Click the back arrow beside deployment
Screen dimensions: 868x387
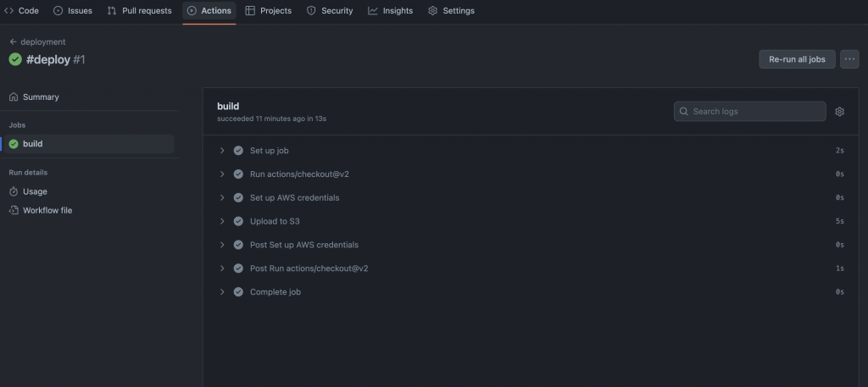click(x=13, y=42)
